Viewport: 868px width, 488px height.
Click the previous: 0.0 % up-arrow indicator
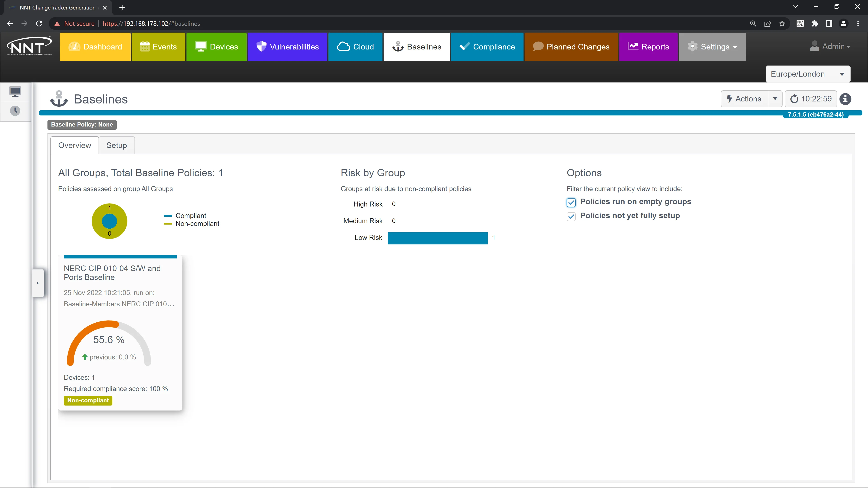85,357
